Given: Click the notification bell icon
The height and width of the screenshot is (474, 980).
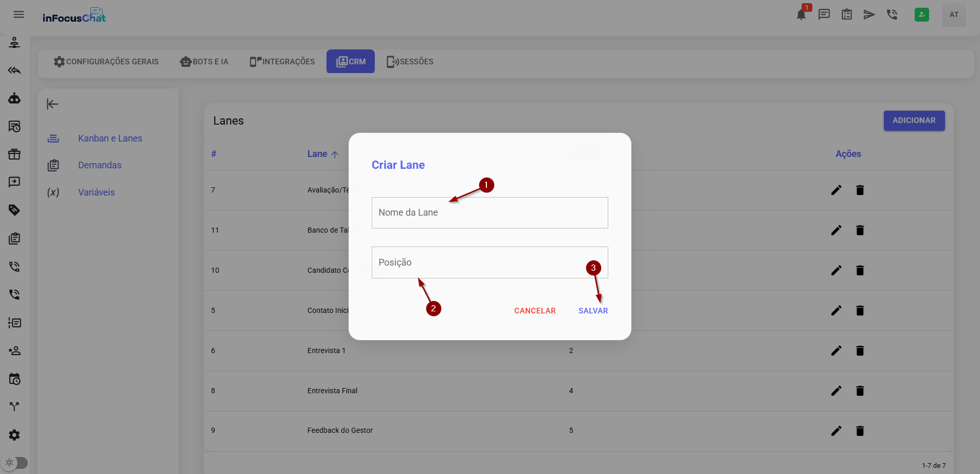Looking at the screenshot, I should [801, 14].
